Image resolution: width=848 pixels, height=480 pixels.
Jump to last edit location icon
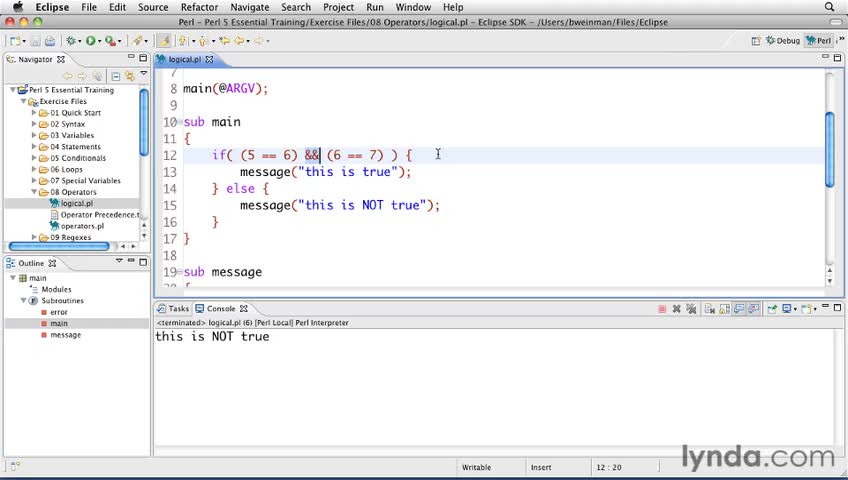(x=224, y=41)
